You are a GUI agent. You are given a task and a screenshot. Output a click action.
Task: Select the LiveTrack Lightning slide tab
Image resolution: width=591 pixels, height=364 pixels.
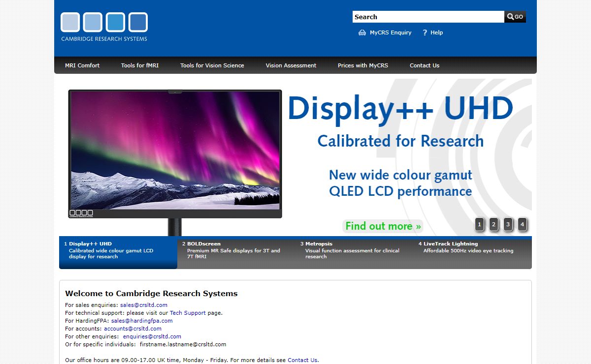(473, 253)
